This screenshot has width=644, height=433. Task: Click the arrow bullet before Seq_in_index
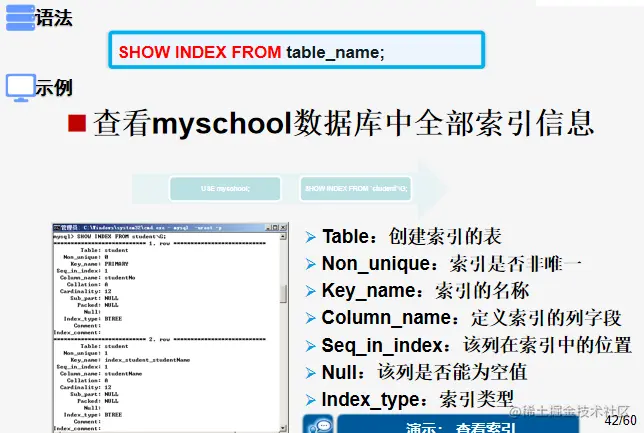click(x=310, y=346)
